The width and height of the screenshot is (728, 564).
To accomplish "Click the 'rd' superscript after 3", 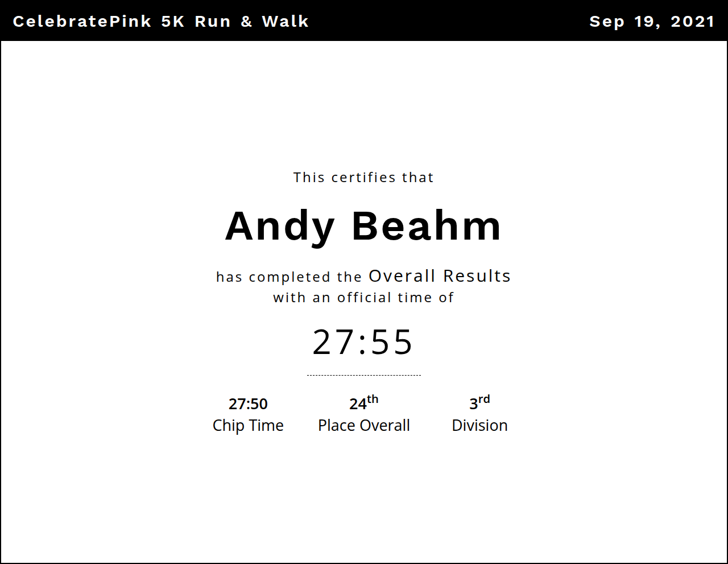I will tap(484, 399).
